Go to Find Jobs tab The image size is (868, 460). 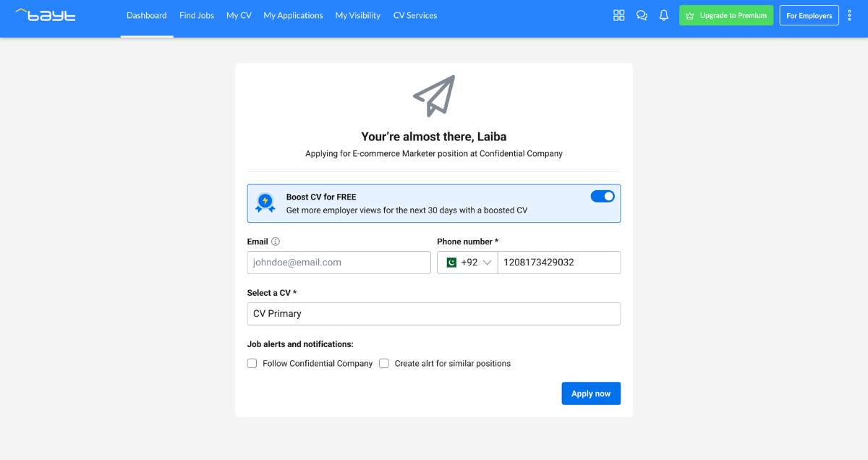[197, 15]
